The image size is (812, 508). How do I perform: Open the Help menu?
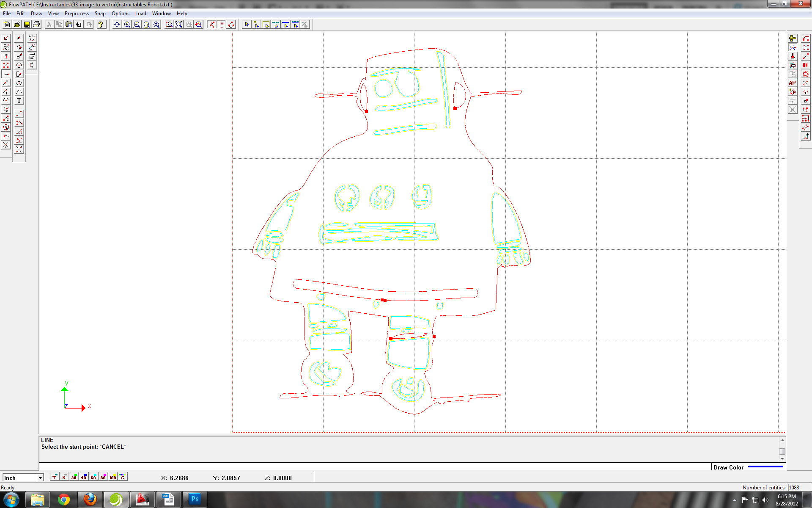(x=182, y=14)
